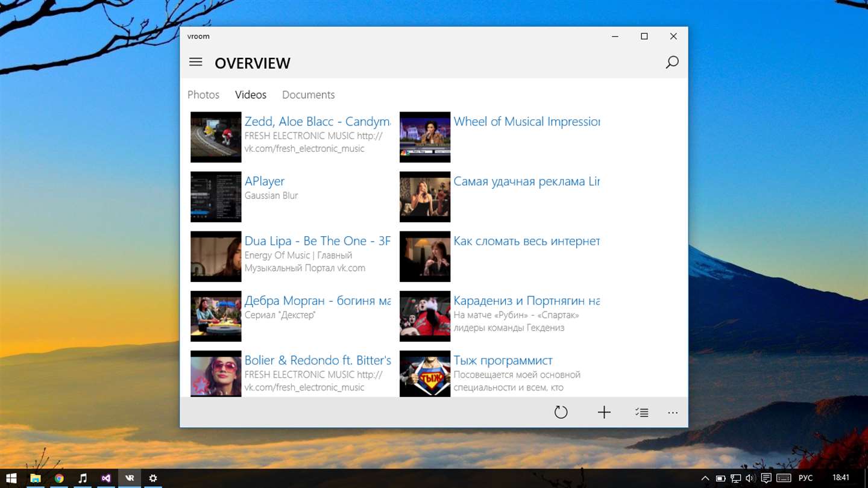Open the "Тыж программист" video title
The width and height of the screenshot is (868, 488).
pos(503,360)
